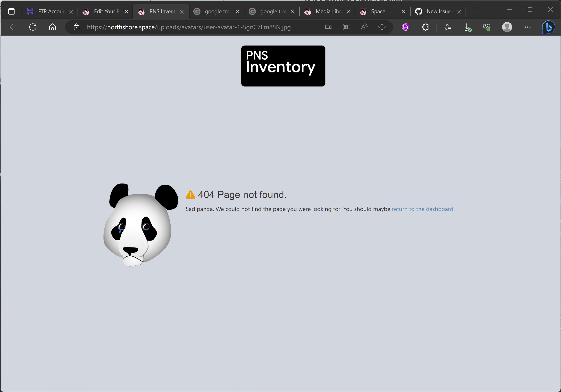Click the Bing chat sidebar icon
Screen dimensions: 561x392
click(x=548, y=27)
